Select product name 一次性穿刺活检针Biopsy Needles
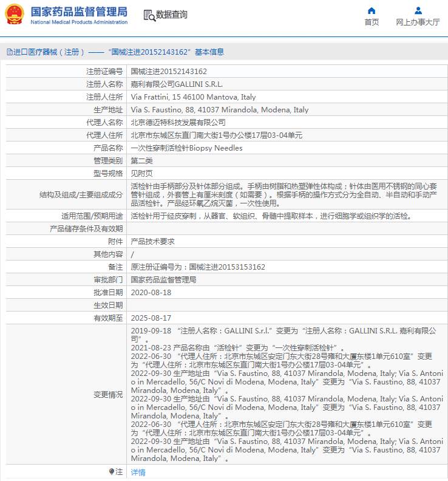Viewport: 448px width, 481px height. (x=186, y=148)
